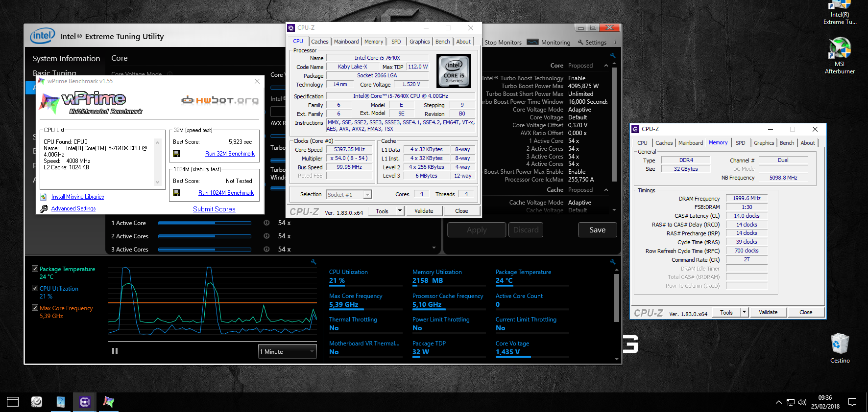
Task: Show hidden tray icons chevron
Action: [x=779, y=402]
